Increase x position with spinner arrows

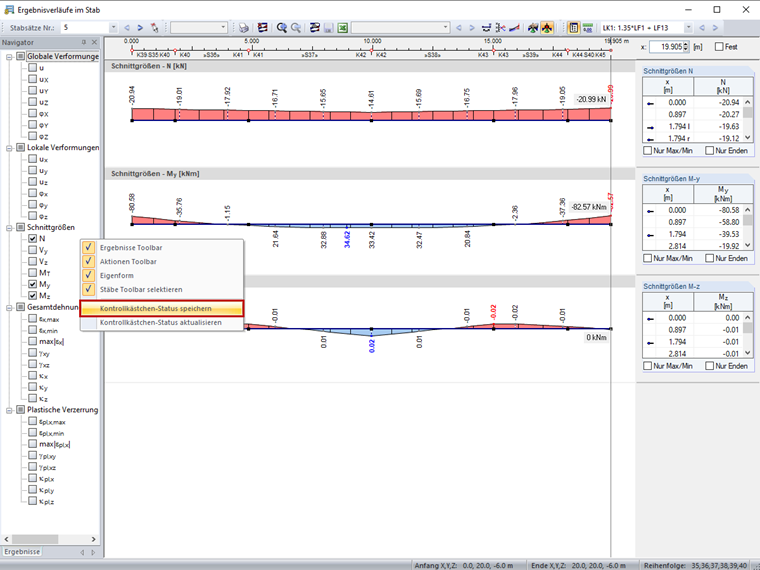pyautogui.click(x=686, y=44)
